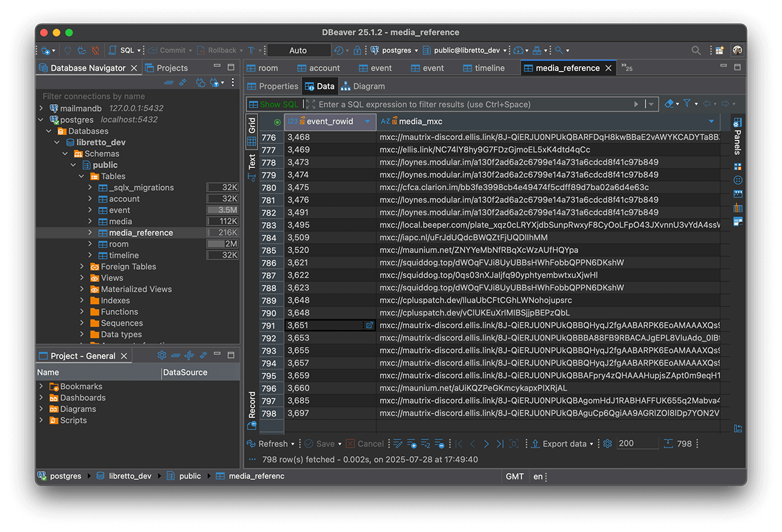Expand the Materialized Views folder
This screenshot has width=782, height=532.
click(x=82, y=289)
